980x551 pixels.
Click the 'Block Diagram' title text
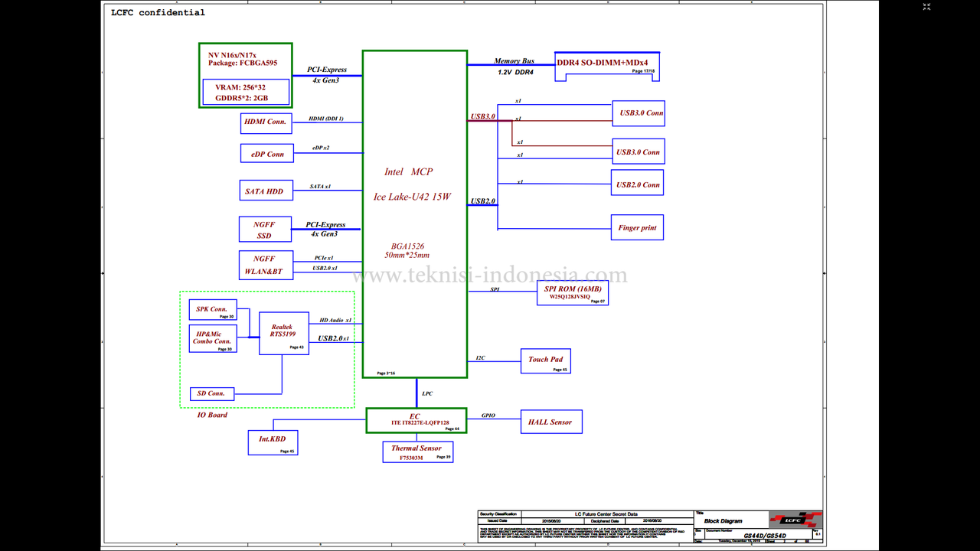point(724,521)
